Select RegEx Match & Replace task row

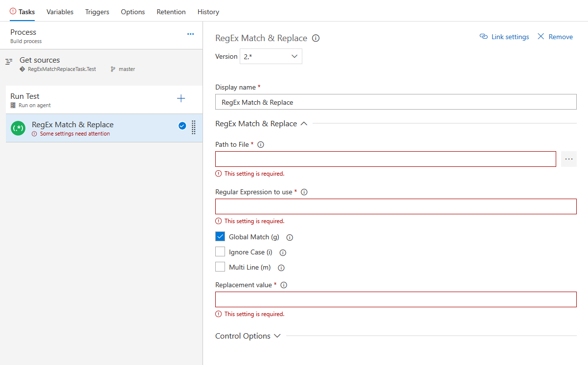(x=104, y=128)
